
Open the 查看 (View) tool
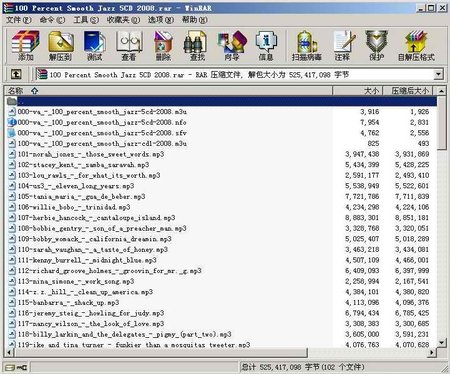129,45
